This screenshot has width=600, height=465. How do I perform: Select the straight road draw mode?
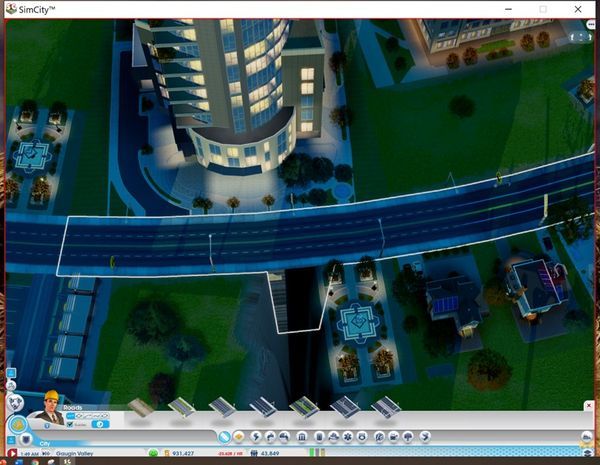pos(70,416)
